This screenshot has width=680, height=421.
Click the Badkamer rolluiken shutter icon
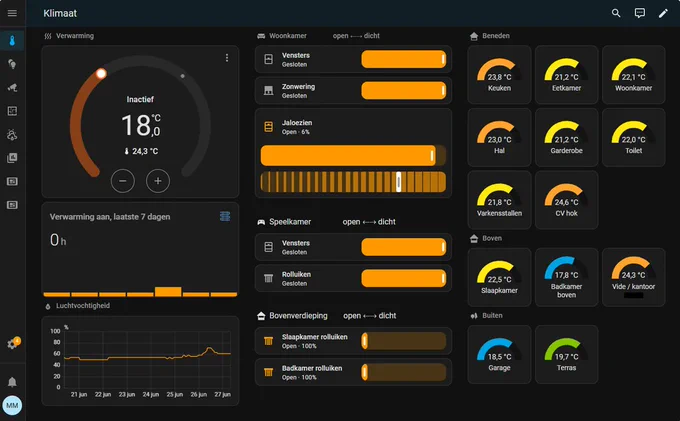(269, 372)
